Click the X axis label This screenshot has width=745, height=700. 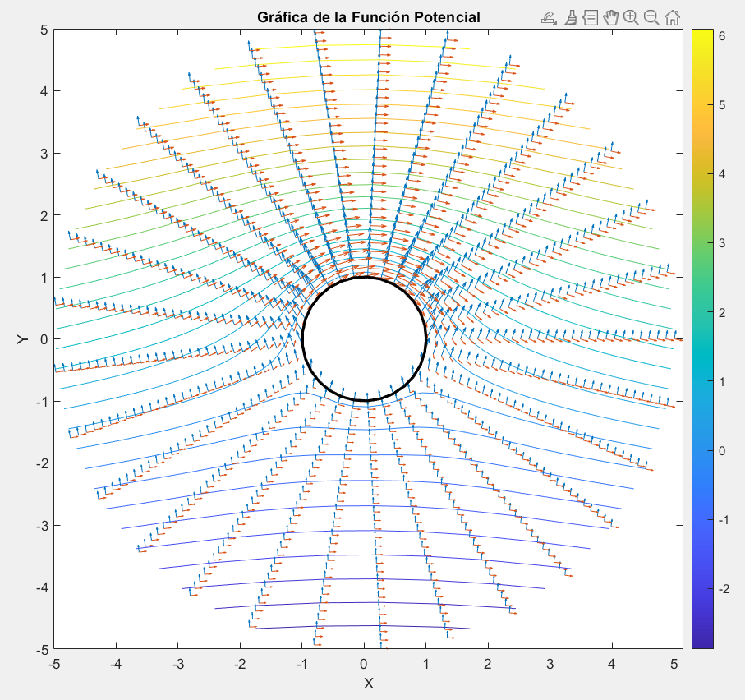pos(368,684)
